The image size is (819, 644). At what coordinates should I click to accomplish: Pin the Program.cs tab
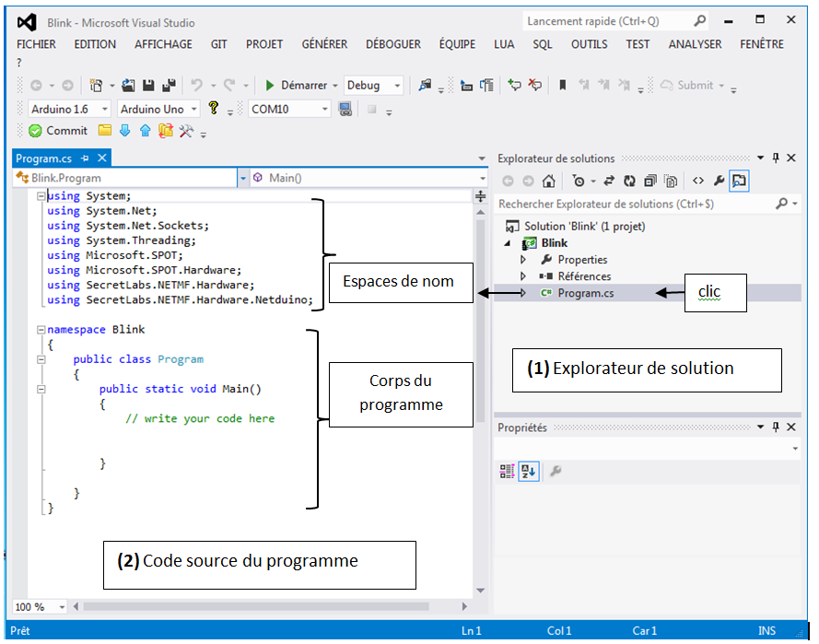[x=85, y=158]
